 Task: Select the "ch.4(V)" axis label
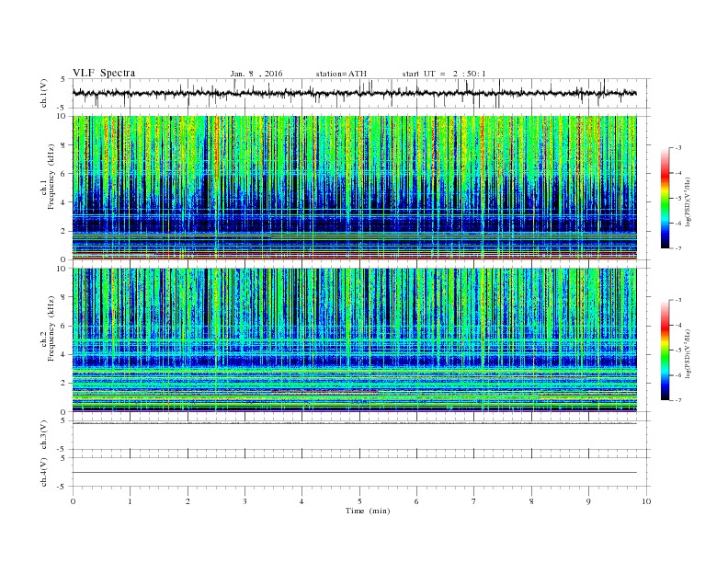pyautogui.click(x=44, y=472)
